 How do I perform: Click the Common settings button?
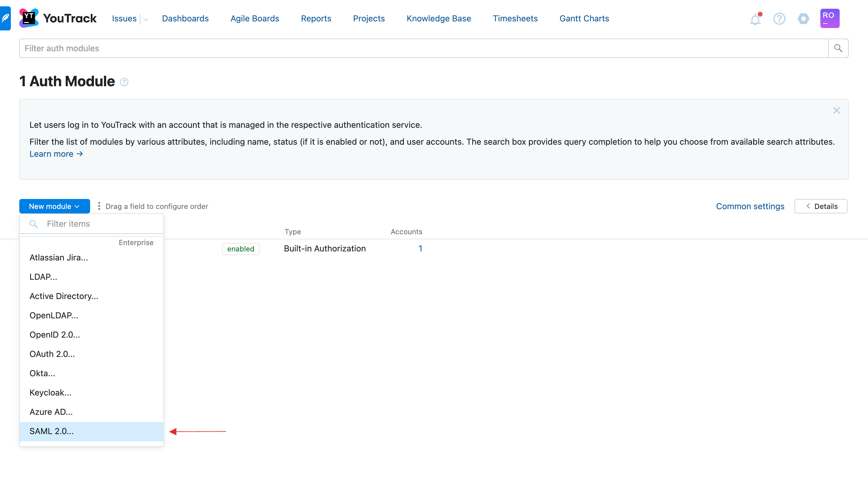[750, 206]
